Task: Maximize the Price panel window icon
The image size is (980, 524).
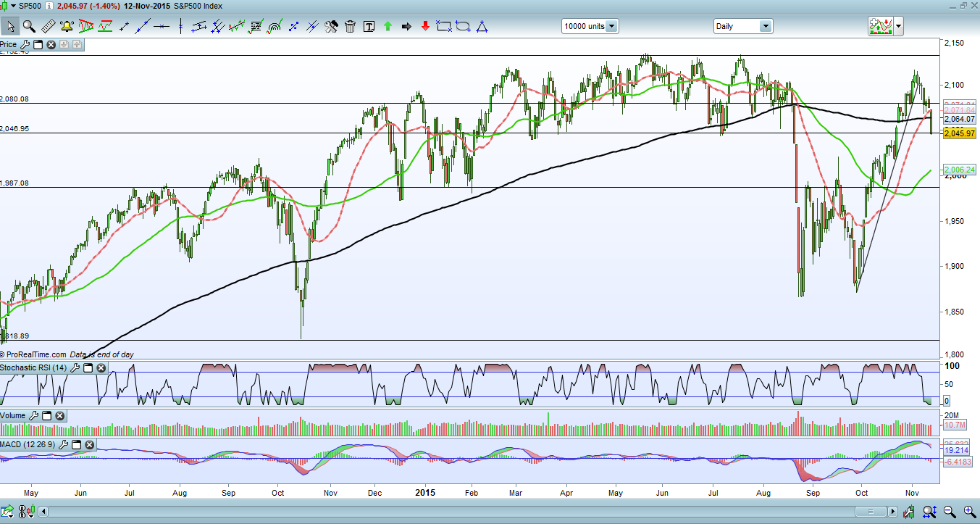Action: tap(38, 44)
